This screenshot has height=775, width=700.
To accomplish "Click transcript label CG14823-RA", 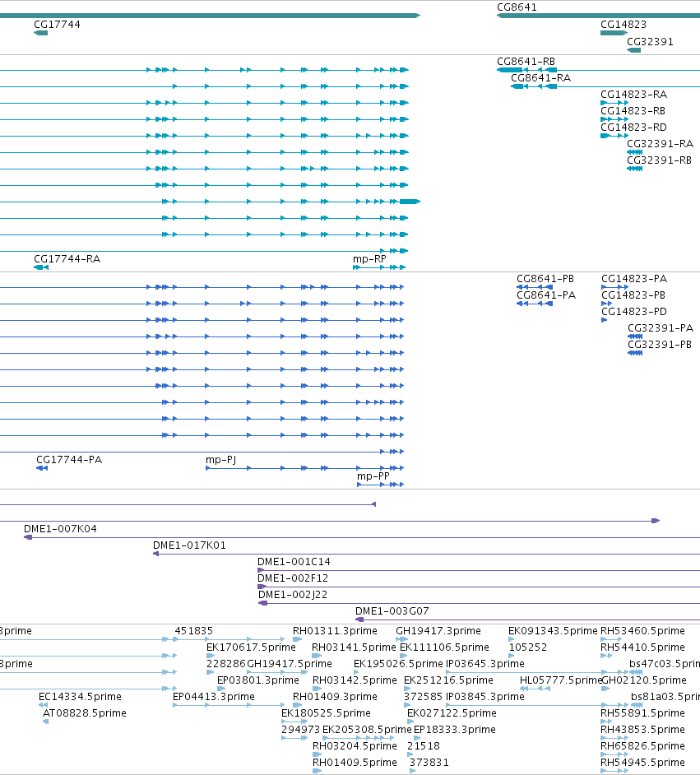I will [634, 94].
